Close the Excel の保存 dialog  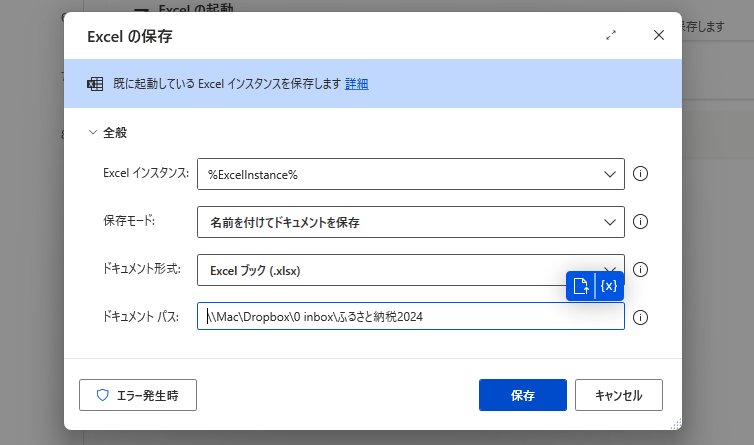(659, 35)
